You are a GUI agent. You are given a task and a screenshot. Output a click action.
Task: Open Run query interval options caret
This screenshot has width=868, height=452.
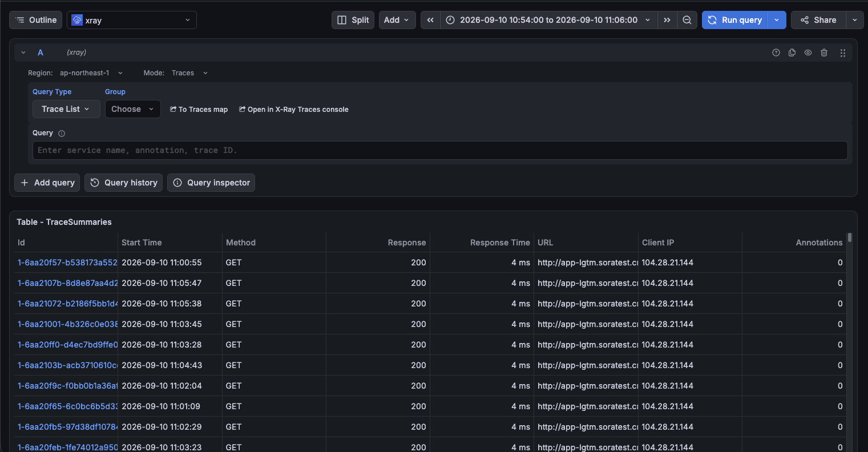pos(777,20)
